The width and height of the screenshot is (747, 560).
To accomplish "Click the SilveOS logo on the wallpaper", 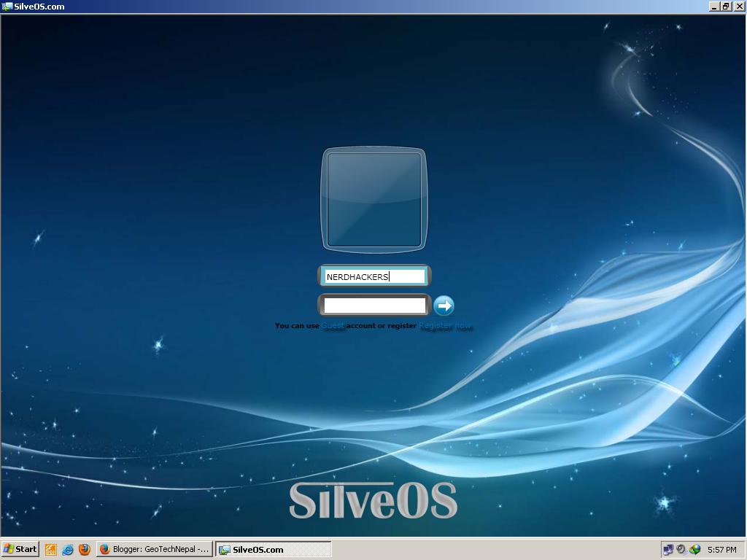I will [x=373, y=498].
